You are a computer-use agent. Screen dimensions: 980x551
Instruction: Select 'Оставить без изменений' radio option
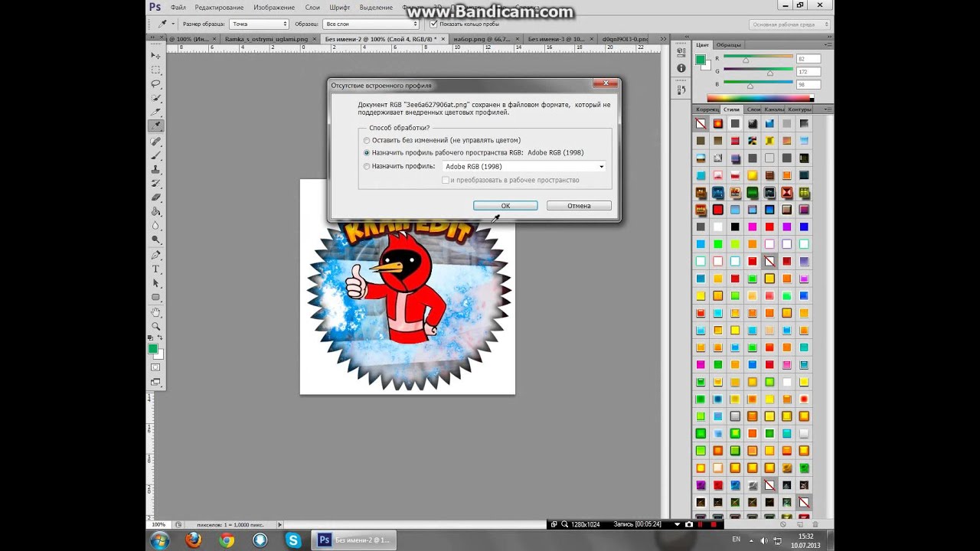[x=367, y=141]
